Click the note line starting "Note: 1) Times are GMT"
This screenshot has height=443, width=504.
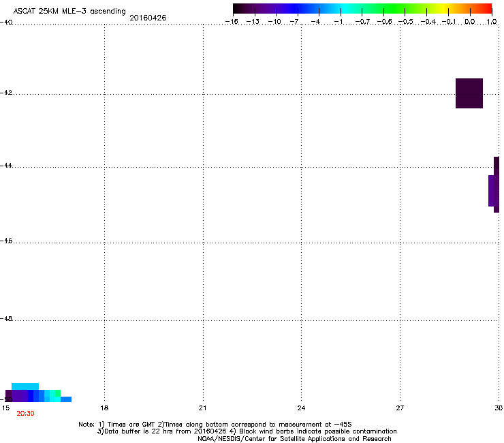click(215, 425)
